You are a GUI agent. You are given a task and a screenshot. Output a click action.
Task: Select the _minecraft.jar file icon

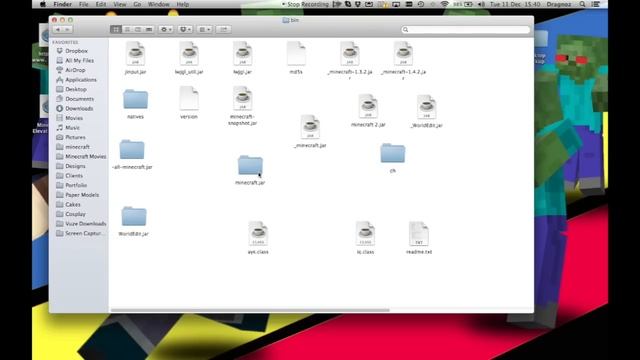click(310, 127)
